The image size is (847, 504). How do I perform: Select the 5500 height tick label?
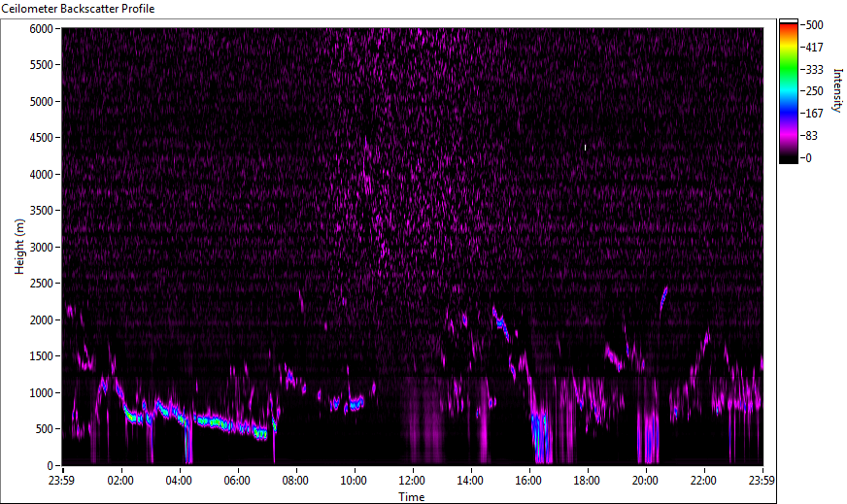click(42, 65)
